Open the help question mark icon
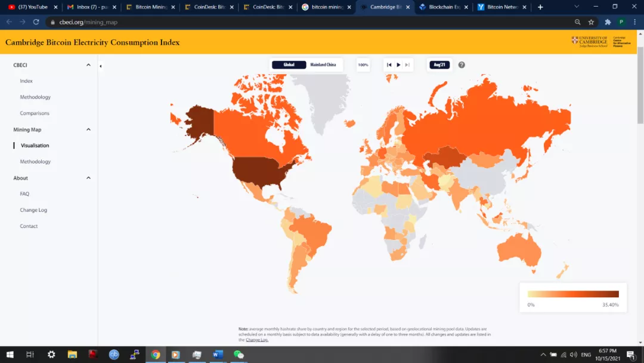The image size is (644, 363). coord(462,64)
